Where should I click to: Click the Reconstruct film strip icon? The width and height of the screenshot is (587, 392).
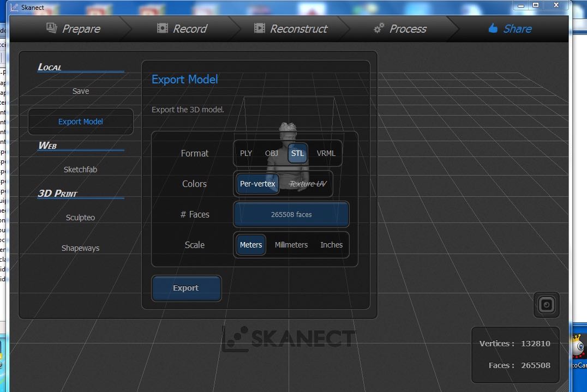coord(260,28)
